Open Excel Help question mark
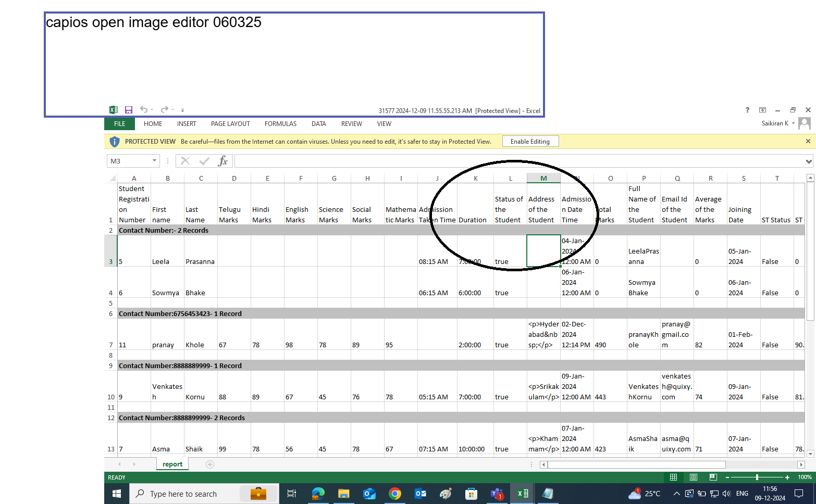The height and width of the screenshot is (504, 816). click(x=747, y=110)
